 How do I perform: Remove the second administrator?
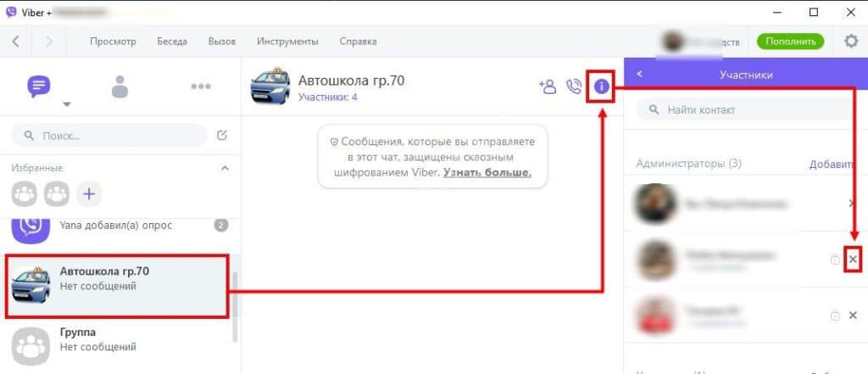(853, 260)
